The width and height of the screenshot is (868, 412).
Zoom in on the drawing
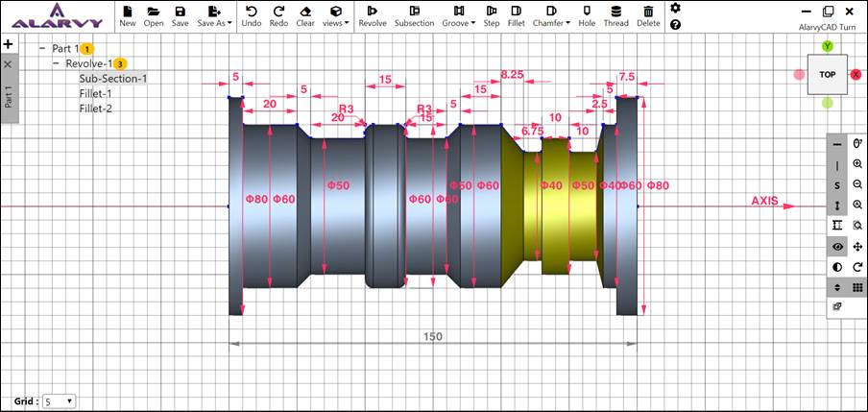pyautogui.click(x=857, y=164)
